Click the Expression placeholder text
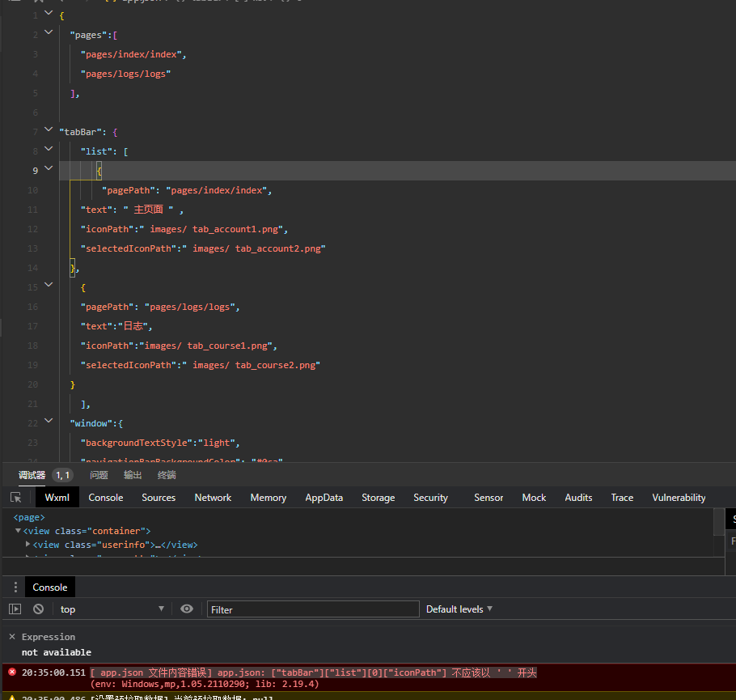The height and width of the screenshot is (700, 736). (x=49, y=637)
